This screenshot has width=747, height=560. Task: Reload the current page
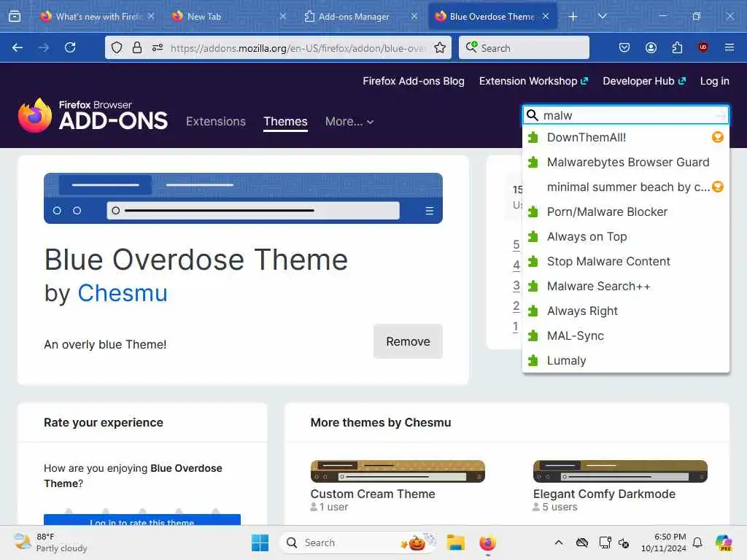70,47
